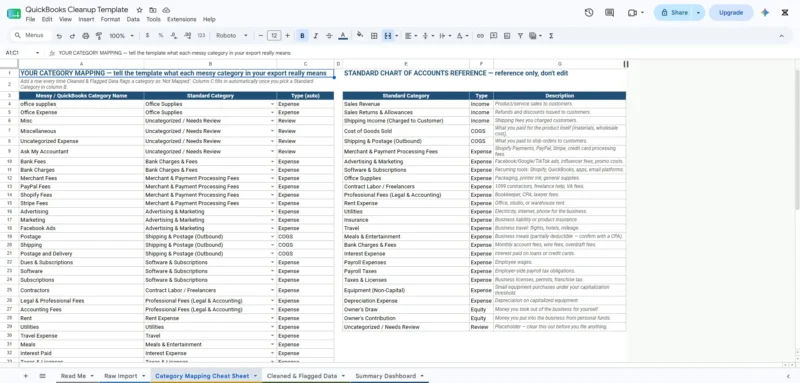Switch to Cleaned & Flagged Data tab
The width and height of the screenshot is (800, 383).
point(302,376)
